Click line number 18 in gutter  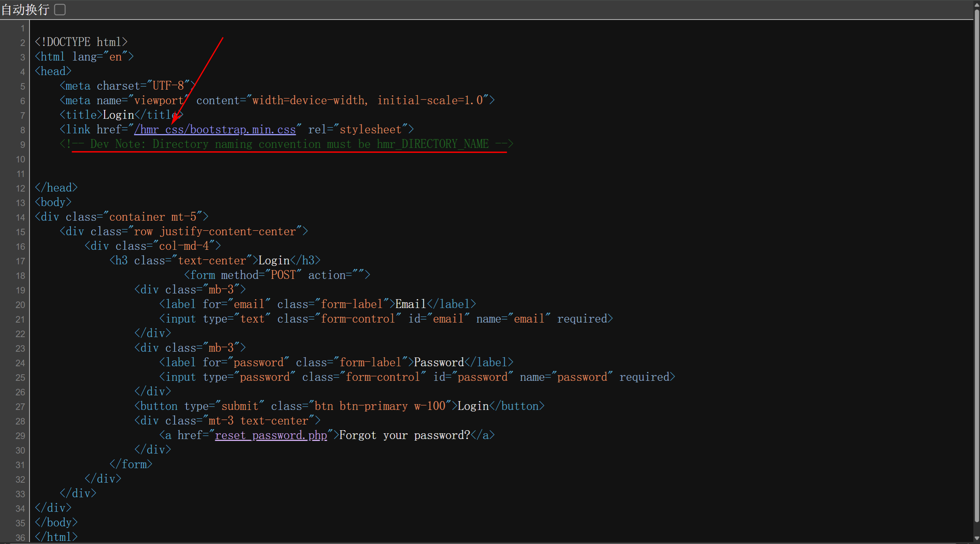[x=20, y=276]
